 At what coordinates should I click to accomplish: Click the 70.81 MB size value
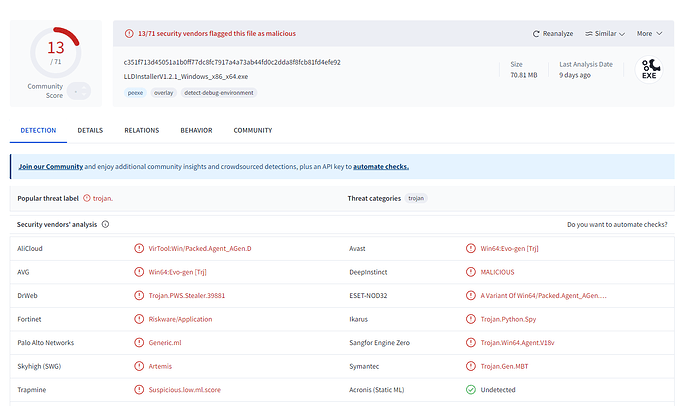pos(524,75)
